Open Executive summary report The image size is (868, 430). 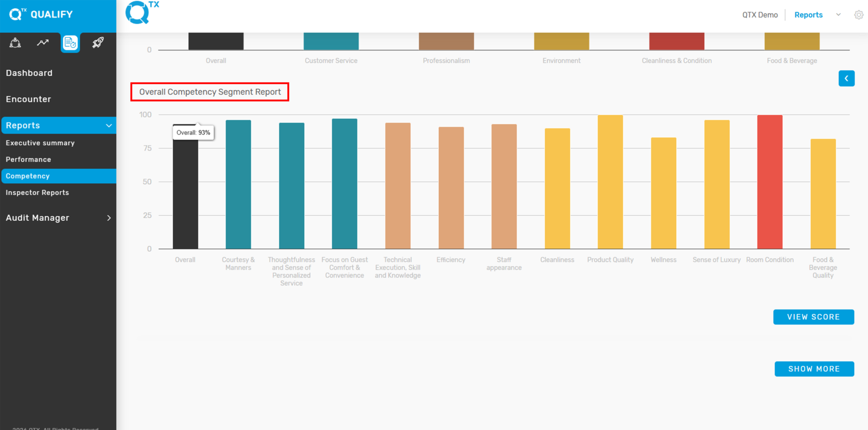[40, 143]
